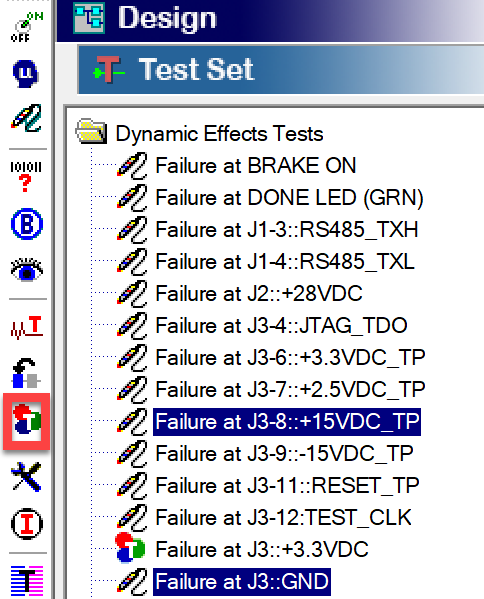Open the crossed tools icon
This screenshot has width=484, height=599.
point(26,476)
